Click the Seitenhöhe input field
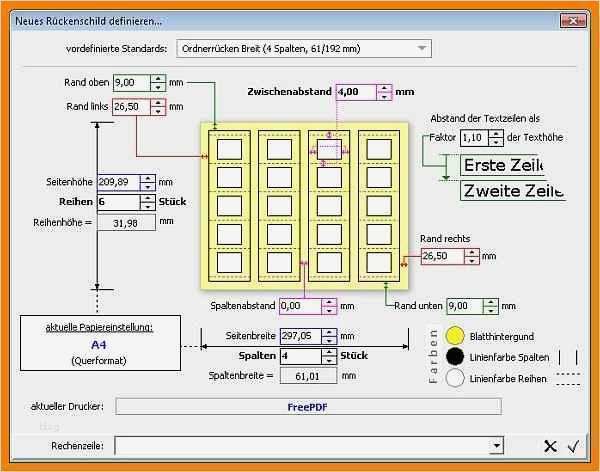The width and height of the screenshot is (600, 472). click(119, 183)
